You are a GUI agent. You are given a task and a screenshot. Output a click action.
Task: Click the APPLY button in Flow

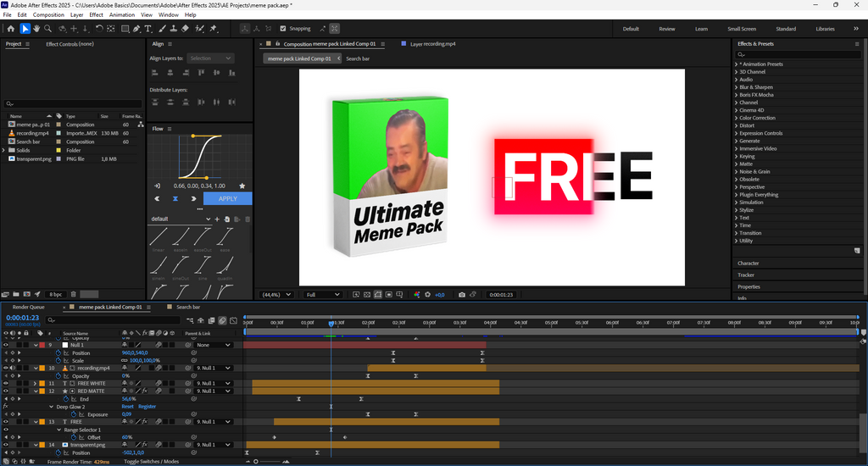227,198
